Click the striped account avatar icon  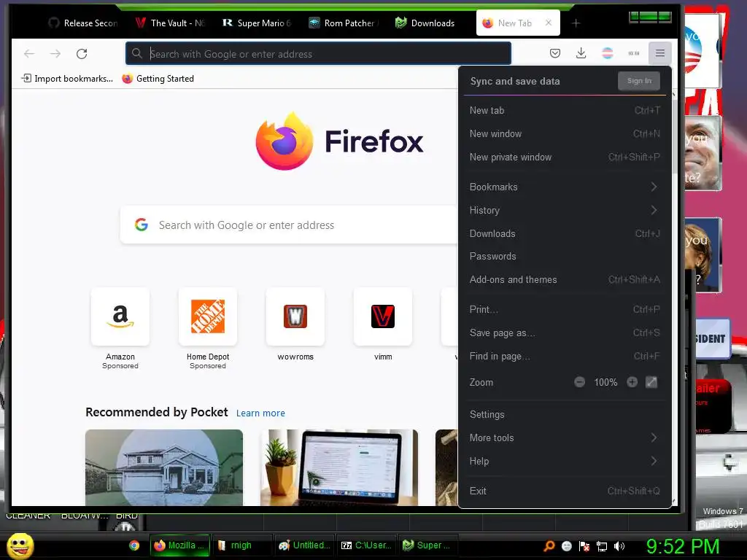pos(608,53)
